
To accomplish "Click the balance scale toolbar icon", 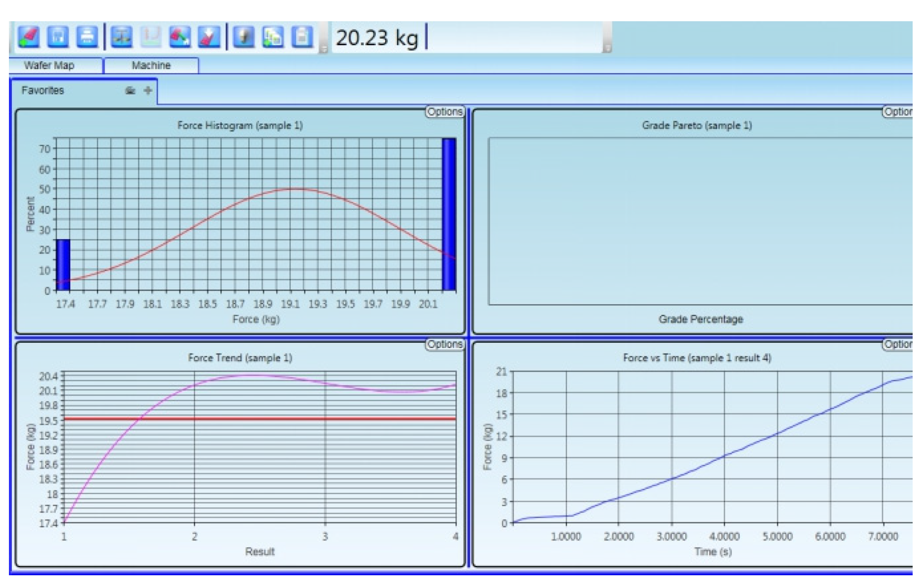I will click(x=122, y=37).
